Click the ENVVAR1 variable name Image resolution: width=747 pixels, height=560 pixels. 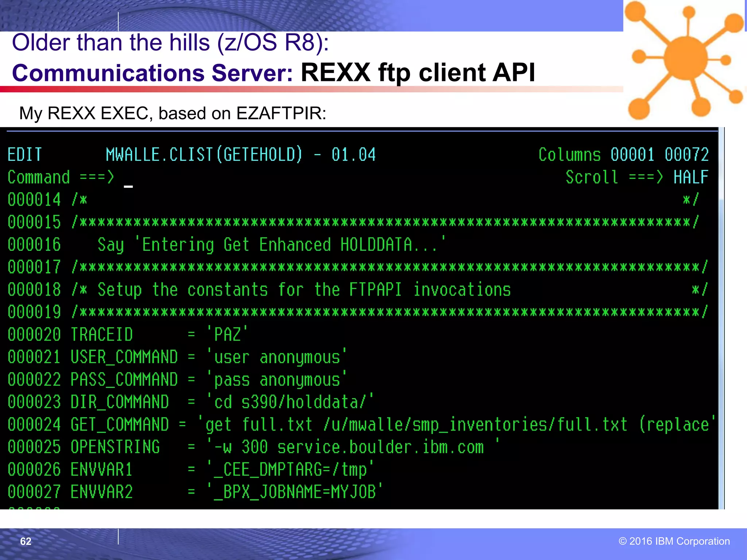[102, 470]
